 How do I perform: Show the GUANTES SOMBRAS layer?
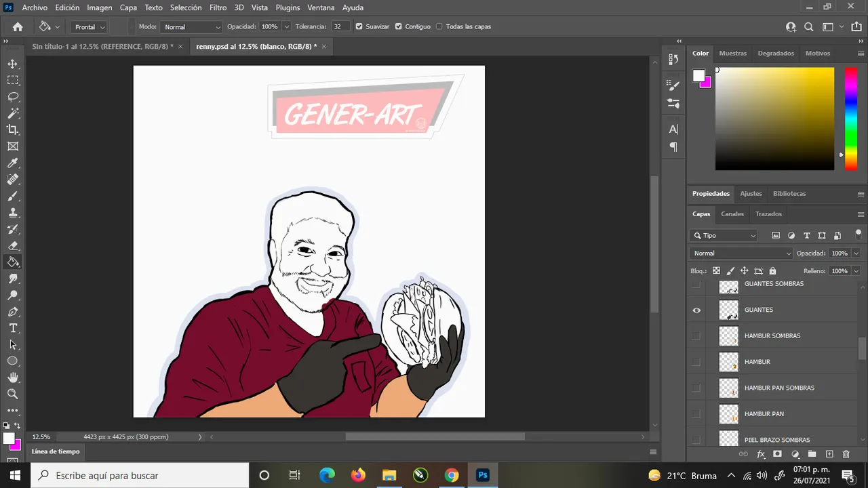click(696, 284)
